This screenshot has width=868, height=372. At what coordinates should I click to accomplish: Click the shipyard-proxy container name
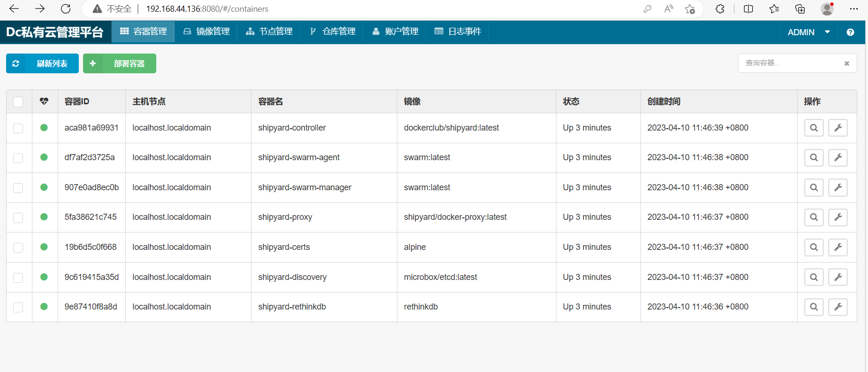285,217
